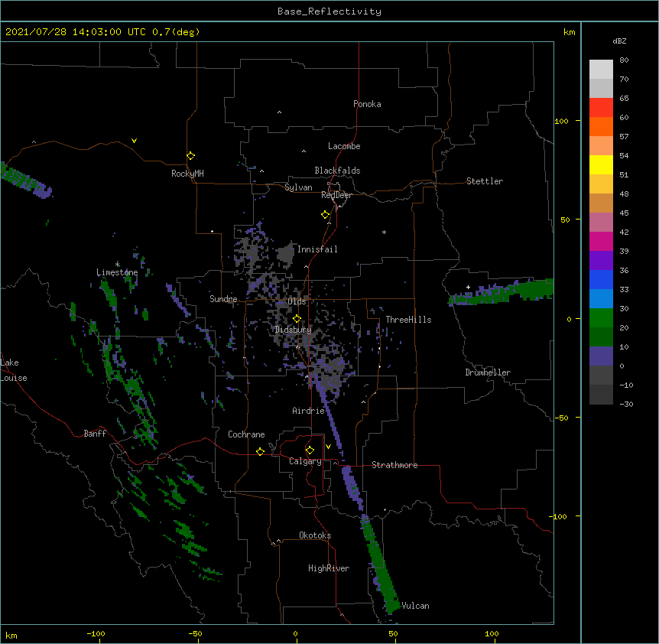659x644 pixels.
Task: Click the -50 tick on vertical axis
Action: (x=561, y=418)
